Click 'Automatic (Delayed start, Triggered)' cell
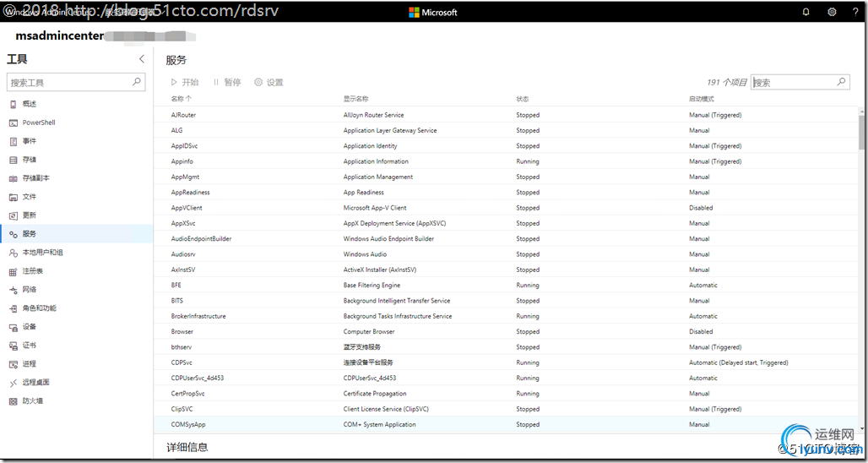This screenshot has height=463, width=868. click(739, 362)
